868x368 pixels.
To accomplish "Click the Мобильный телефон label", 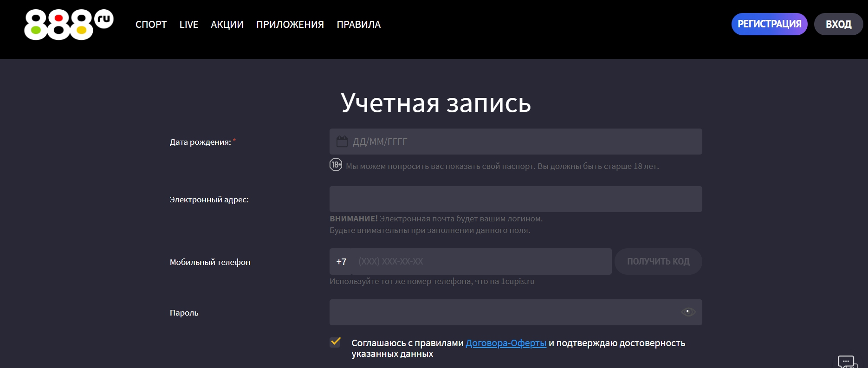I will click(x=210, y=262).
